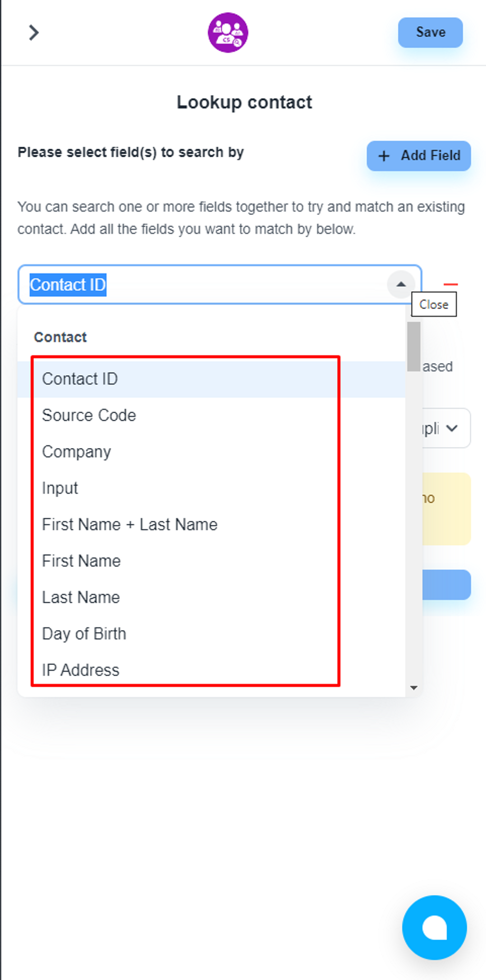The height and width of the screenshot is (980, 486).
Task: Choose Source Code option
Action: (89, 415)
